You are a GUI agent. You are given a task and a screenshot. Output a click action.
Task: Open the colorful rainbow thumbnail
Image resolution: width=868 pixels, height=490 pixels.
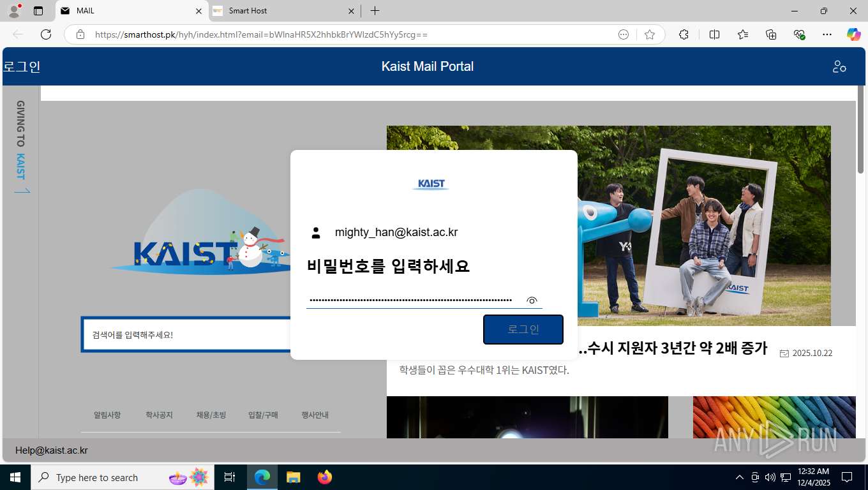coord(774,417)
